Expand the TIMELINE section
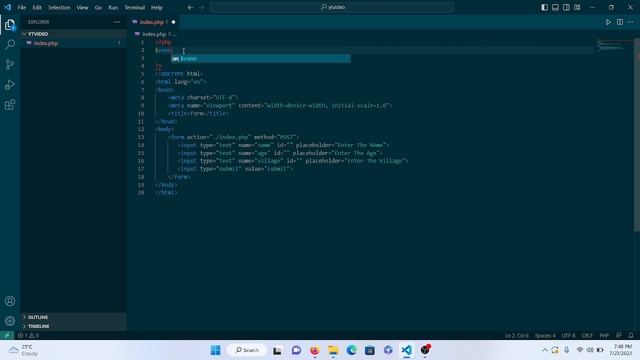This screenshot has height=360, width=640. coord(73,326)
